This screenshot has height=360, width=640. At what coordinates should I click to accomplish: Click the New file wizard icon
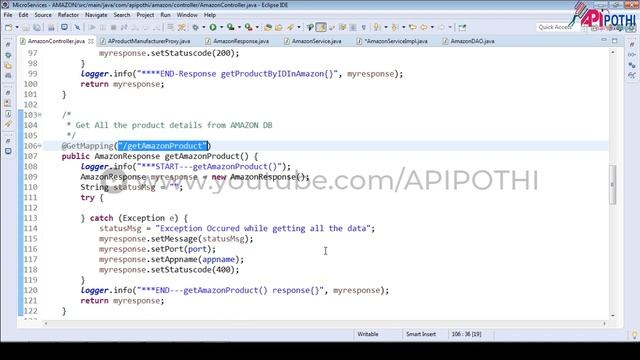pyautogui.click(x=9, y=27)
